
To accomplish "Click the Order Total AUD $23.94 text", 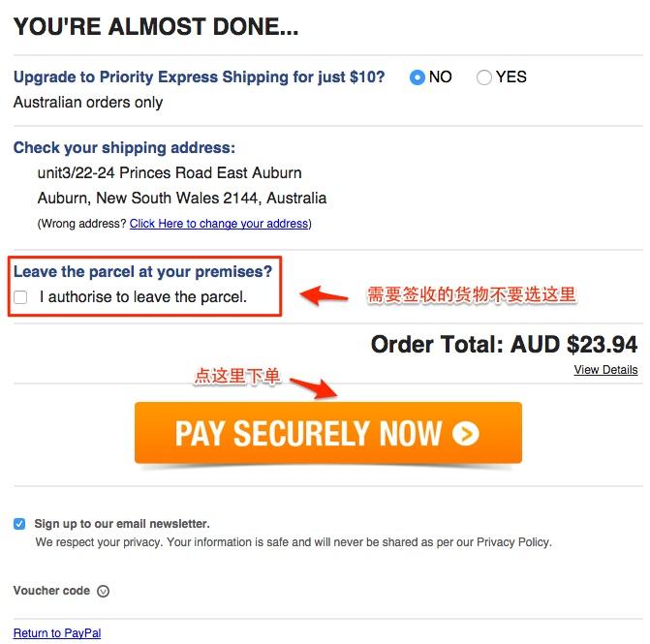I will (504, 345).
